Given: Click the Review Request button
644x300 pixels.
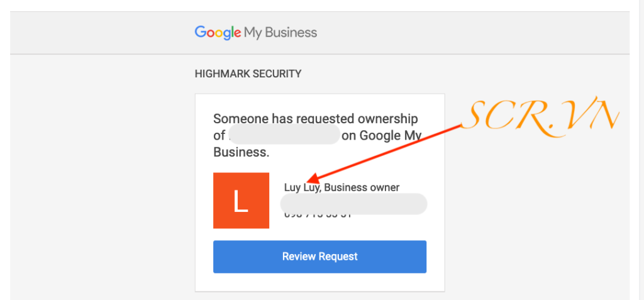Looking at the screenshot, I should [x=319, y=257].
